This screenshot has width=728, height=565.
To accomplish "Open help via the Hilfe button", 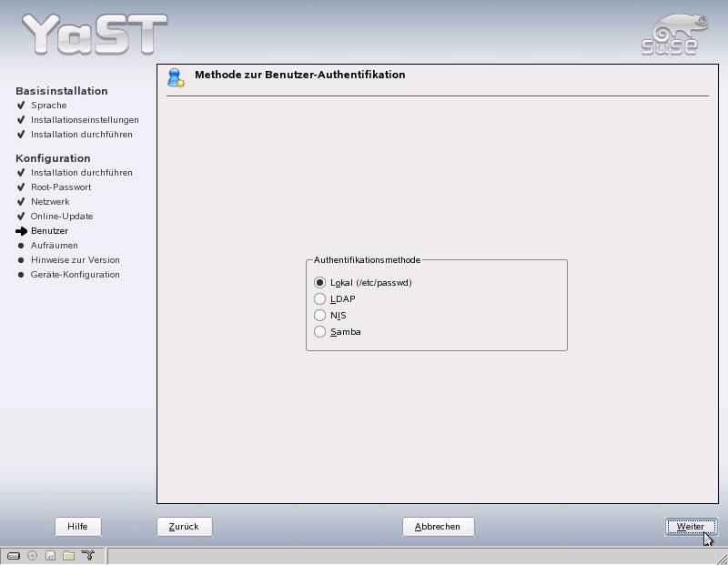I will tap(77, 527).
